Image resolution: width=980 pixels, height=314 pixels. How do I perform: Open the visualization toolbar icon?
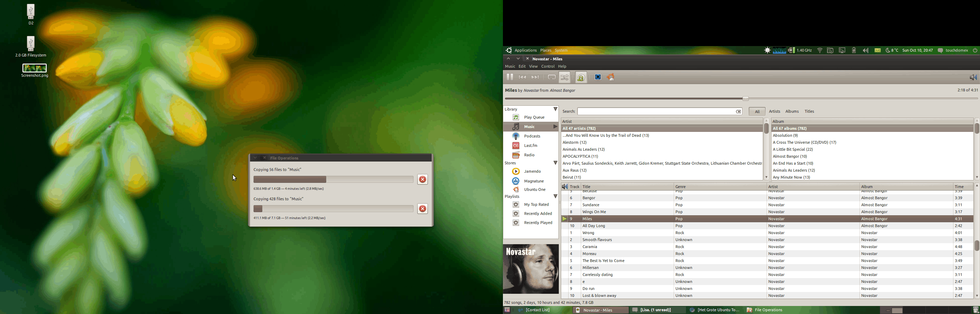(598, 77)
